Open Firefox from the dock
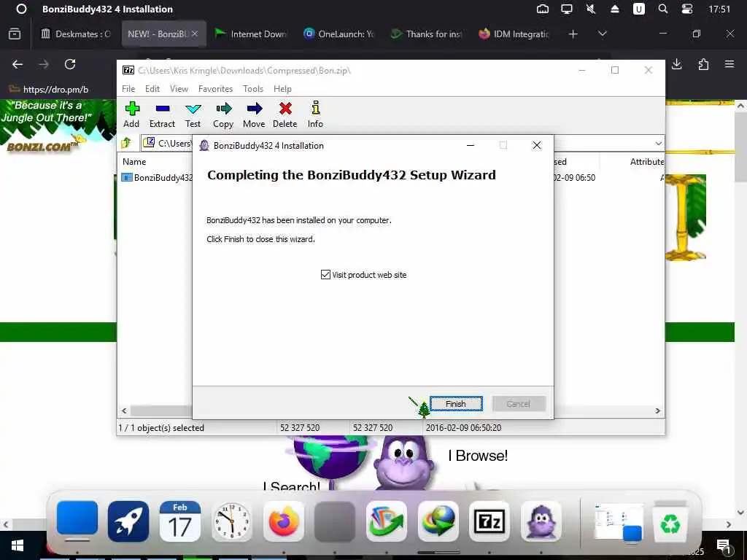 [x=284, y=521]
